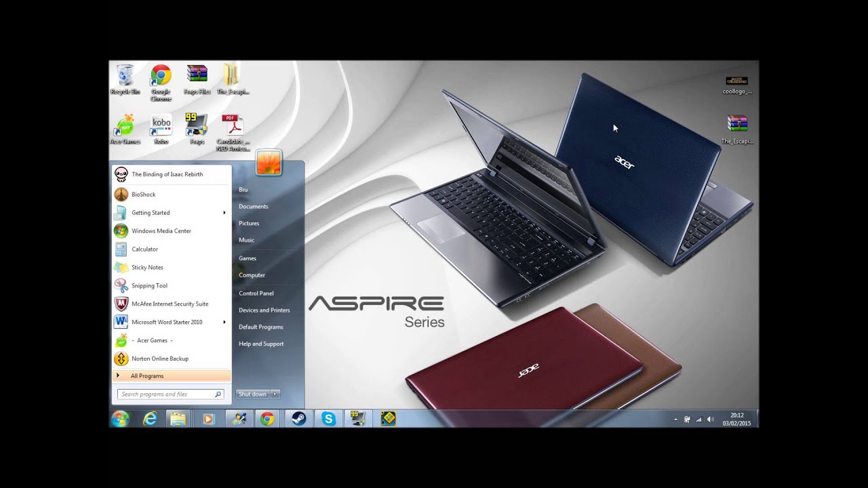Open The_Escapi... folder on desktop
This screenshot has height=488, width=868.
coord(233,80)
